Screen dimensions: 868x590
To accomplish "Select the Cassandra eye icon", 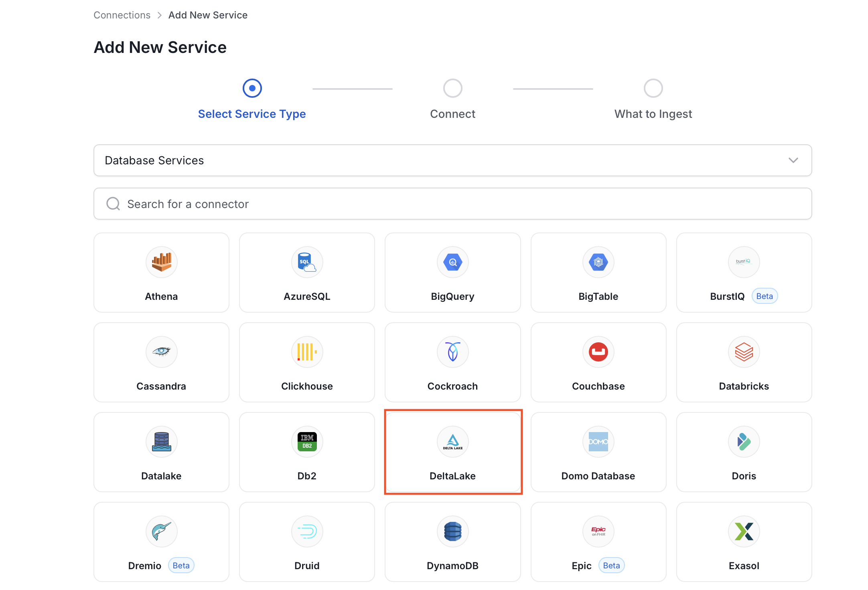I will tap(161, 352).
